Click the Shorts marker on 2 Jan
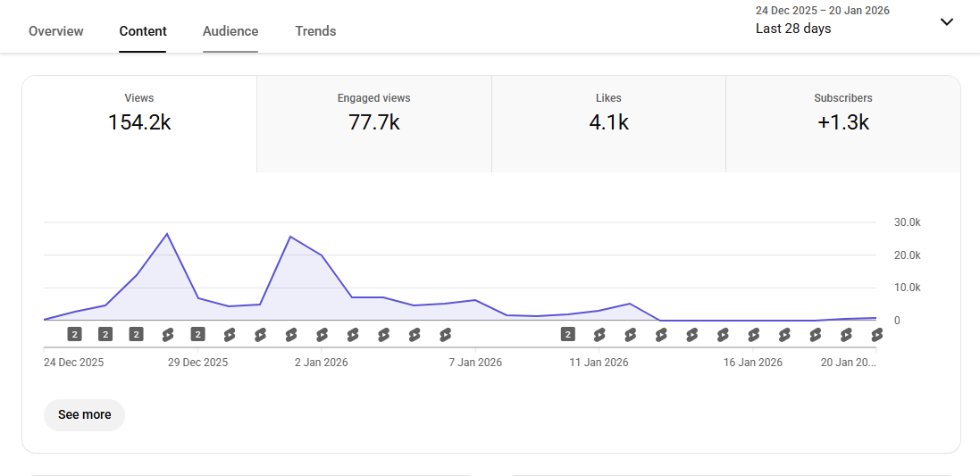Screen dimensions: 980x476 point(322,335)
